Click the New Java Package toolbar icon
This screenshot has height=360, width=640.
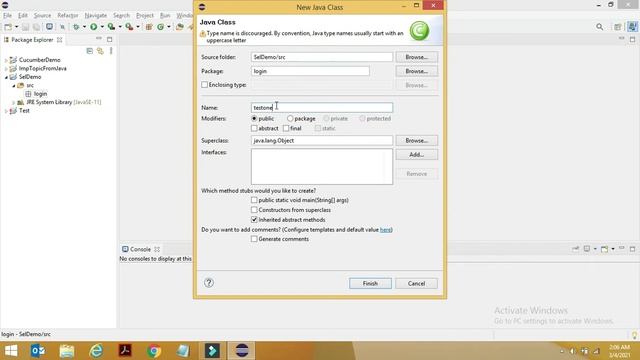149,27
